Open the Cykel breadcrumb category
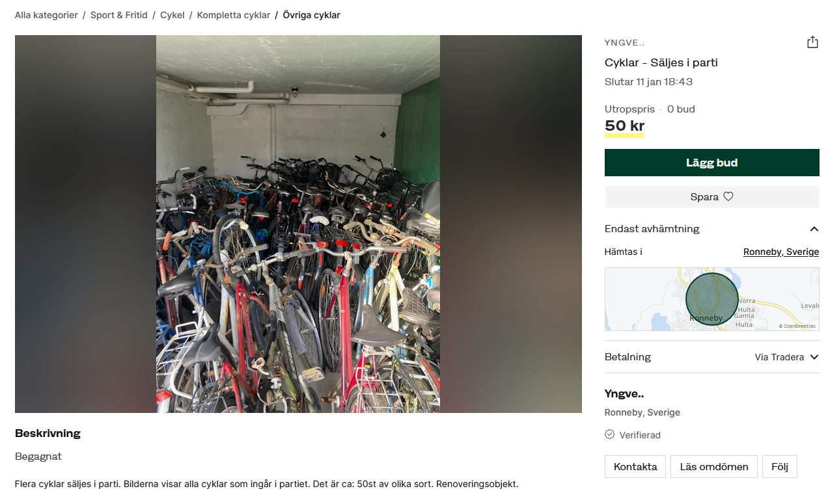Image resolution: width=828 pixels, height=504 pixels. click(x=172, y=15)
